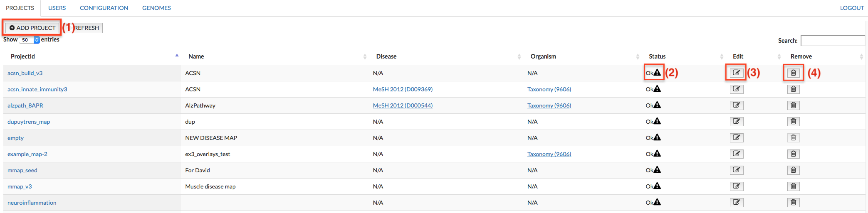This screenshot has width=868, height=213.
Task: Click into the Search input field
Action: coord(833,41)
